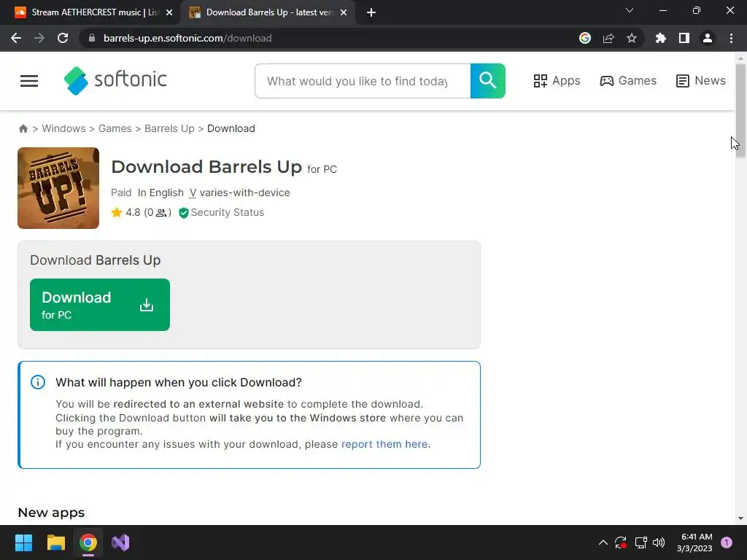The image size is (747, 560).
Task: Follow the 'report them here' link
Action: pos(385,444)
